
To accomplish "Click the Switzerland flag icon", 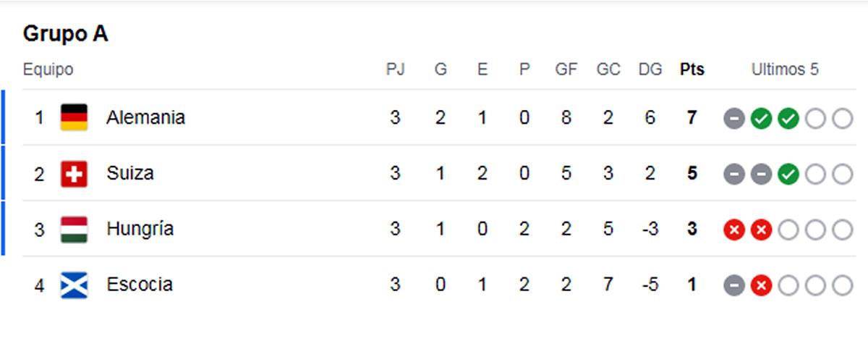I will click(x=74, y=174).
